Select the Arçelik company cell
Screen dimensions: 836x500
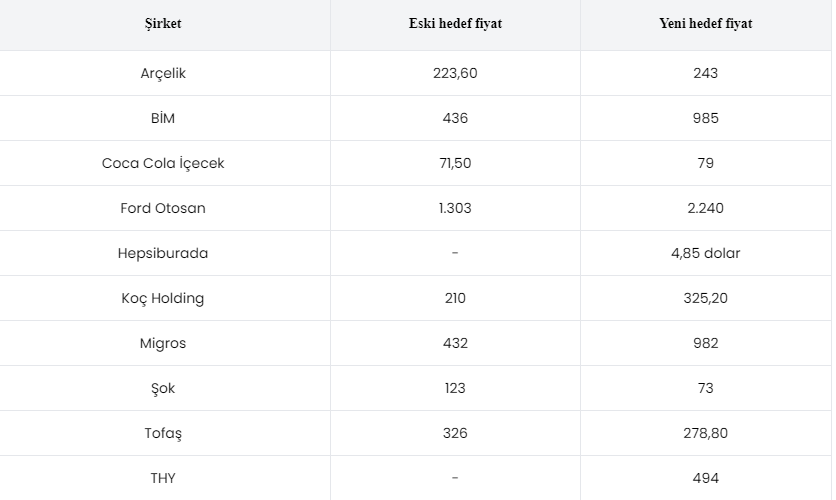(163, 74)
